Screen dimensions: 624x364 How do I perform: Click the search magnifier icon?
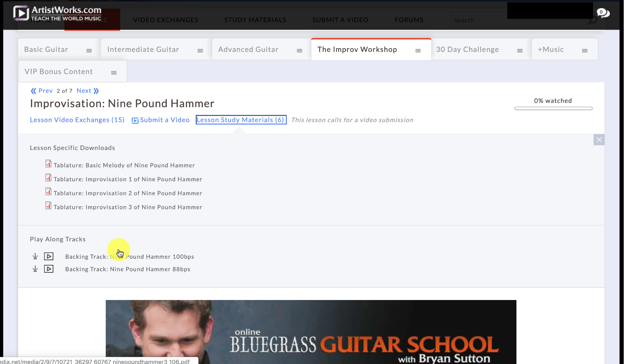pos(592,21)
